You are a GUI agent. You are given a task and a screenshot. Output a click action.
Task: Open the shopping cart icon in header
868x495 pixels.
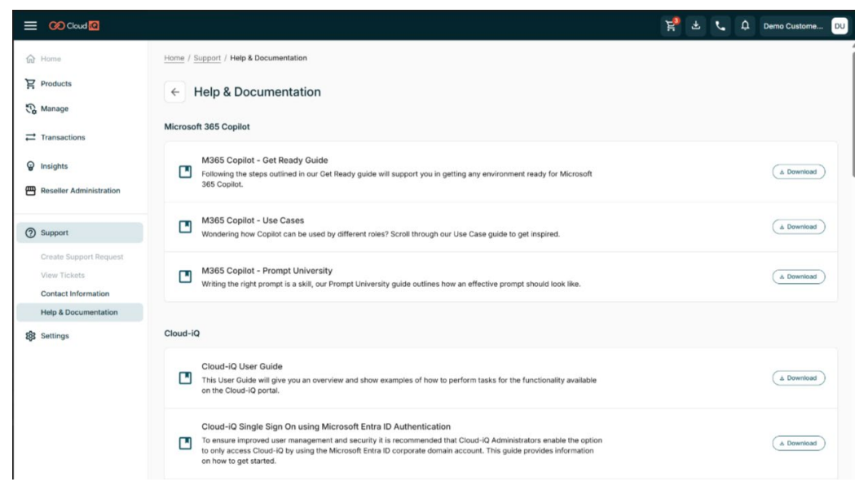671,25
